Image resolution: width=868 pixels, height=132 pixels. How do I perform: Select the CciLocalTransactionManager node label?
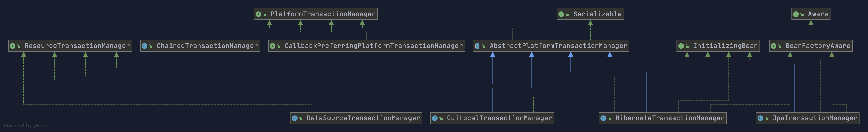pyautogui.click(x=499, y=118)
